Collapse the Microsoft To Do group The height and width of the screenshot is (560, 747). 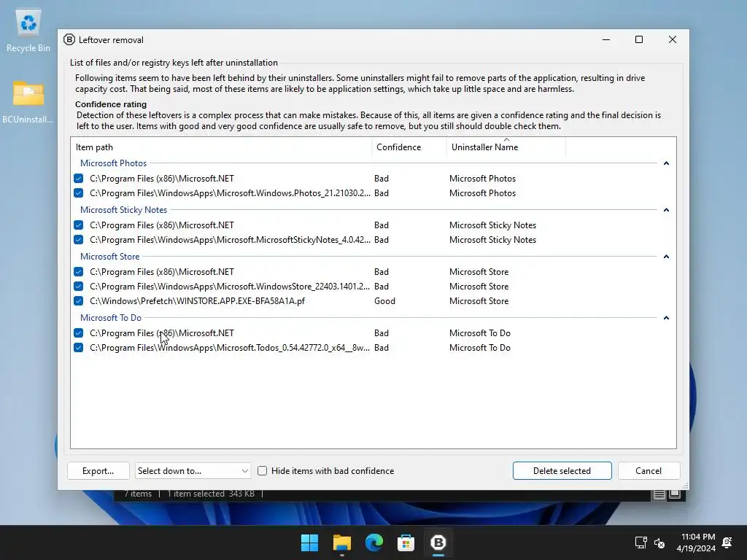coord(667,318)
